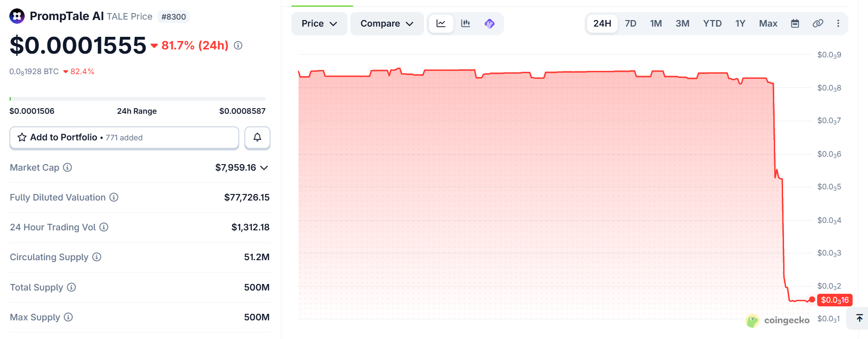
Task: Click the 0.0₈1928 BTC price text
Action: [34, 72]
